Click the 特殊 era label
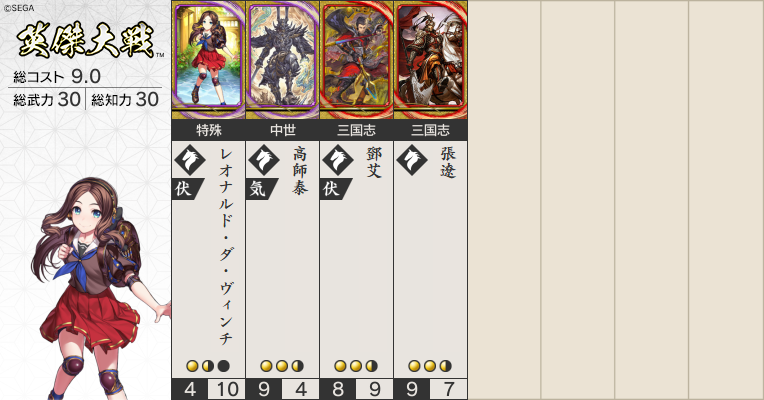Image resolution: width=764 pixels, height=400 pixels. 209,130
